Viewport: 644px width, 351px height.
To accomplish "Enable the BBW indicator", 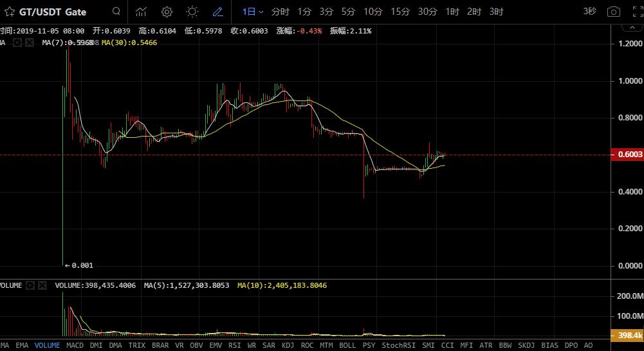I will 505,345.
